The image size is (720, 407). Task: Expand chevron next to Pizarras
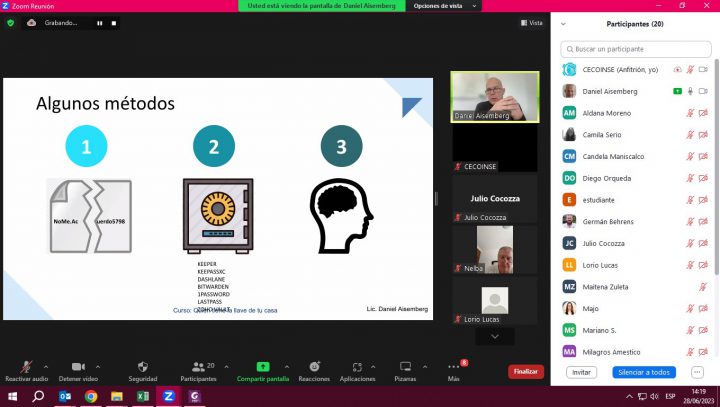tap(425, 367)
